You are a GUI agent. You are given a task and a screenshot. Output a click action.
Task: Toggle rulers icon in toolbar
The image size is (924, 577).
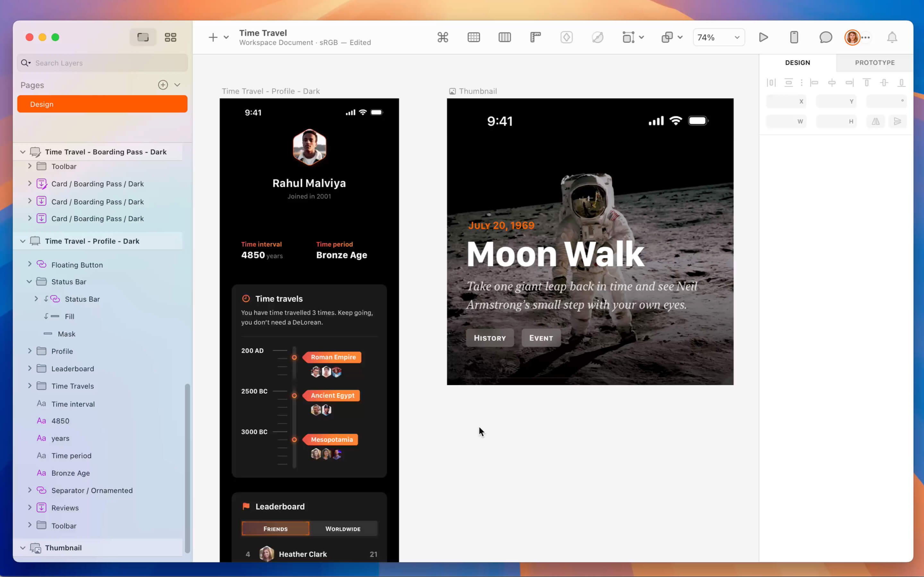pyautogui.click(x=535, y=38)
